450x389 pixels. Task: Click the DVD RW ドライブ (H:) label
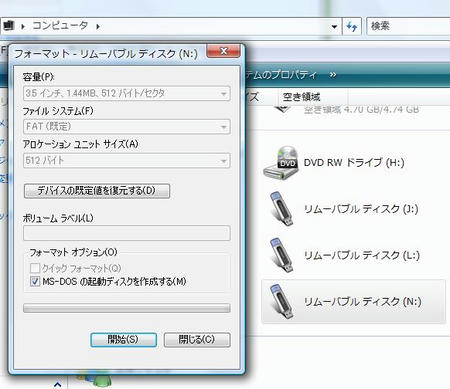[x=354, y=163]
